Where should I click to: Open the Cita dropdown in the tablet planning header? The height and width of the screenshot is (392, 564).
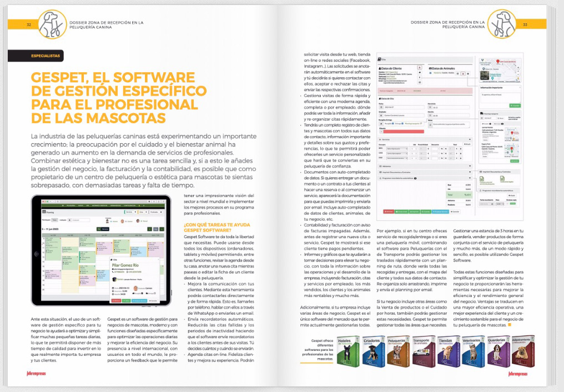tap(142, 212)
